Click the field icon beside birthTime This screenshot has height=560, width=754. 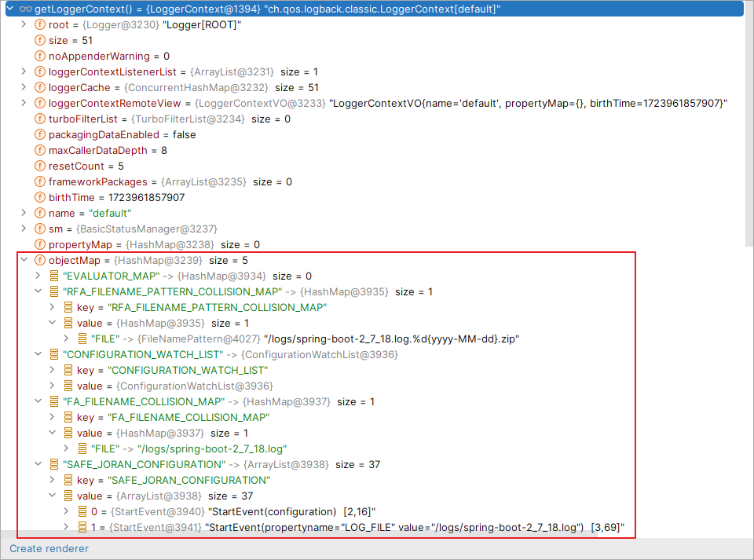(x=39, y=197)
